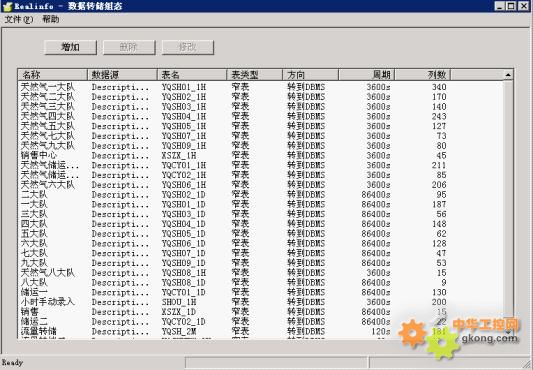Close the Realinfo window
The image size is (533, 370).
pyautogui.click(x=524, y=6)
